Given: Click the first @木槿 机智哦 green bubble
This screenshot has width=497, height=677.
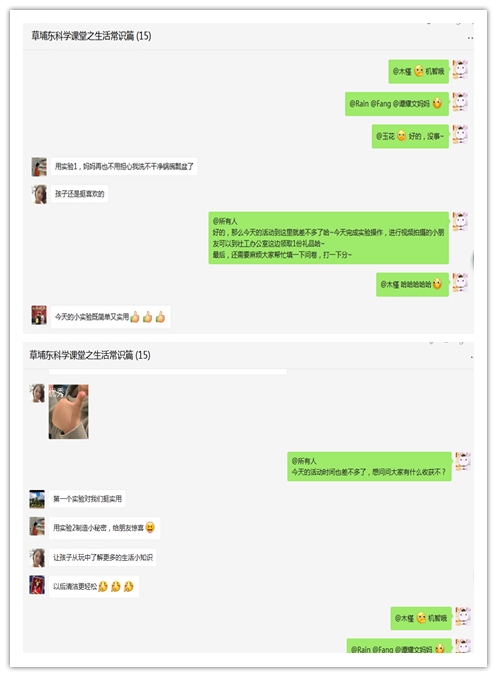Looking at the screenshot, I should point(418,71).
